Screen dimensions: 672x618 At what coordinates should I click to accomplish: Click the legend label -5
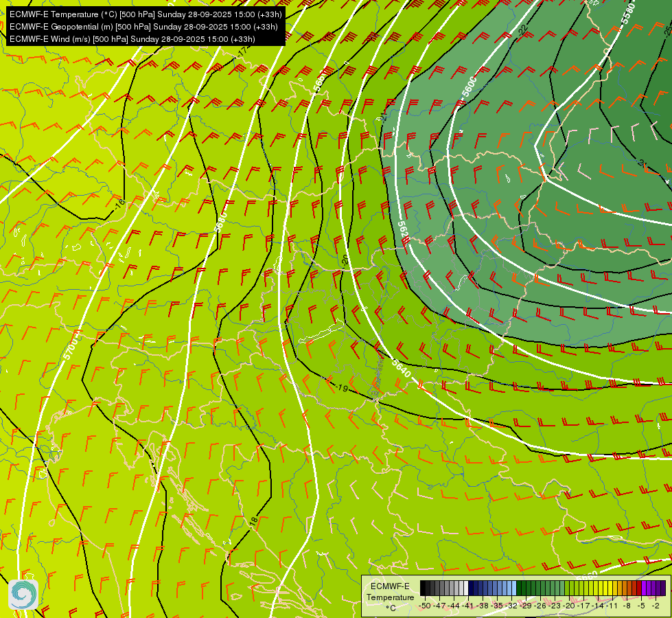642,606
